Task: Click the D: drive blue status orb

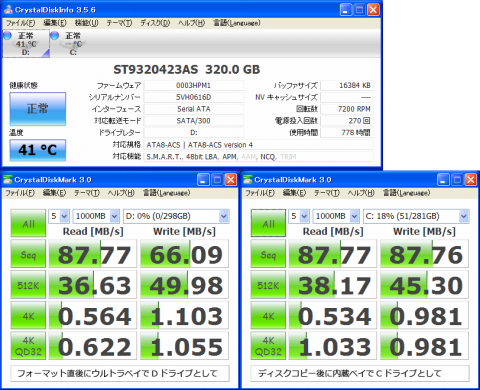Action: 7,35
